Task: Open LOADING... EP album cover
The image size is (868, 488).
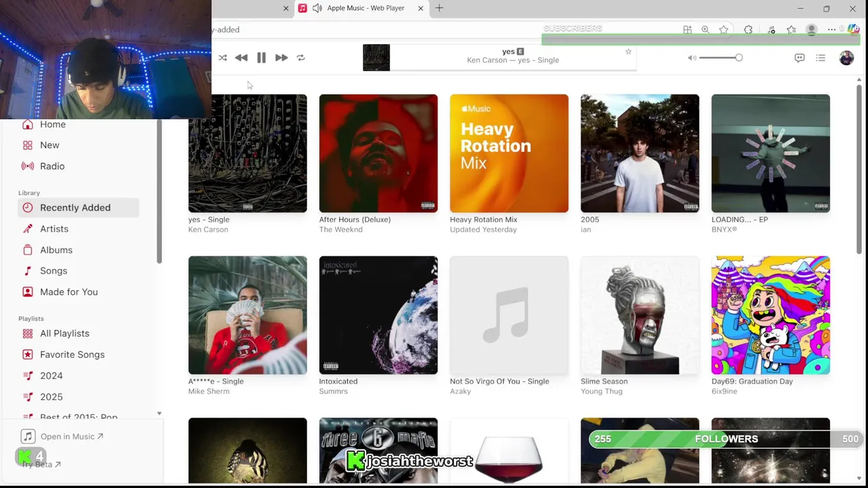Action: [771, 153]
